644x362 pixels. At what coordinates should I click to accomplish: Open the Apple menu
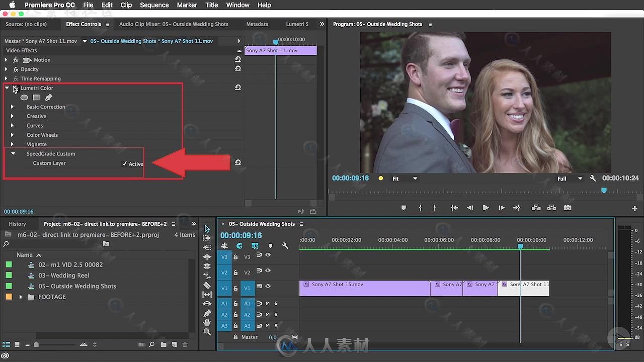coord(12,5)
